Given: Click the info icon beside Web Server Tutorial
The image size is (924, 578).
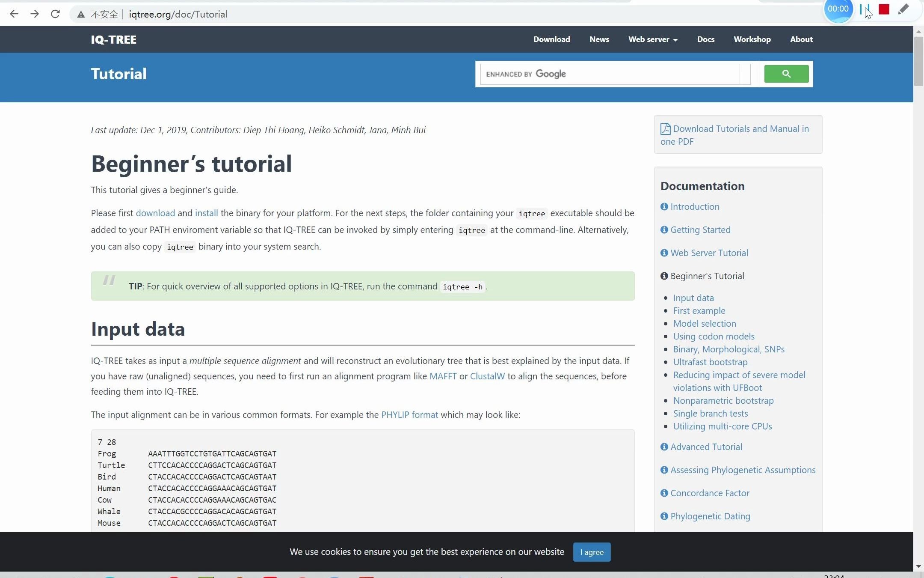Looking at the screenshot, I should (x=664, y=253).
